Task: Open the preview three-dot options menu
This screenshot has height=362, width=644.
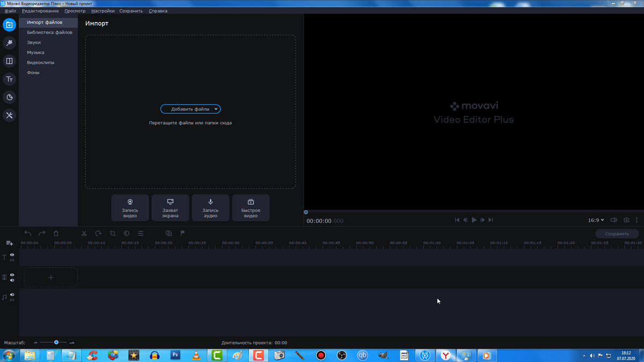Action: [x=637, y=220]
